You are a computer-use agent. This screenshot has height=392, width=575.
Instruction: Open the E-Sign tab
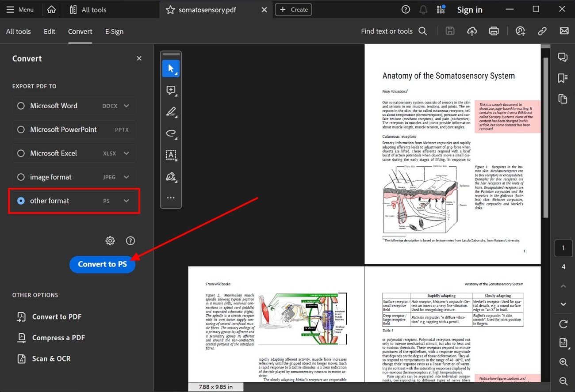(x=114, y=31)
